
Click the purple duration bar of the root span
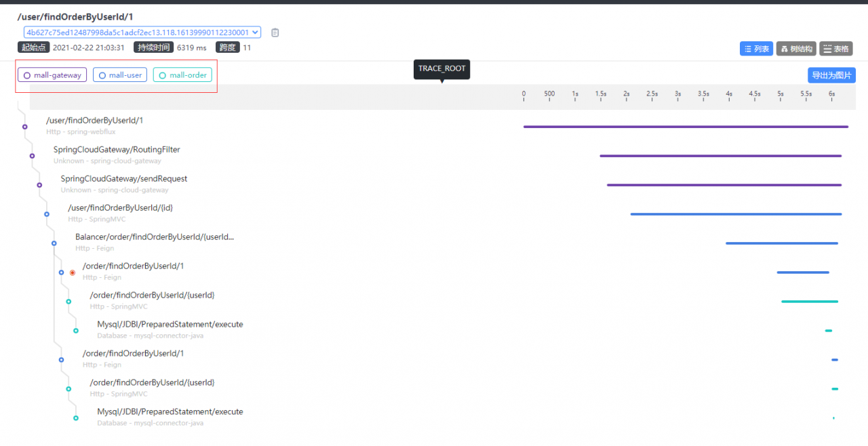pos(686,127)
